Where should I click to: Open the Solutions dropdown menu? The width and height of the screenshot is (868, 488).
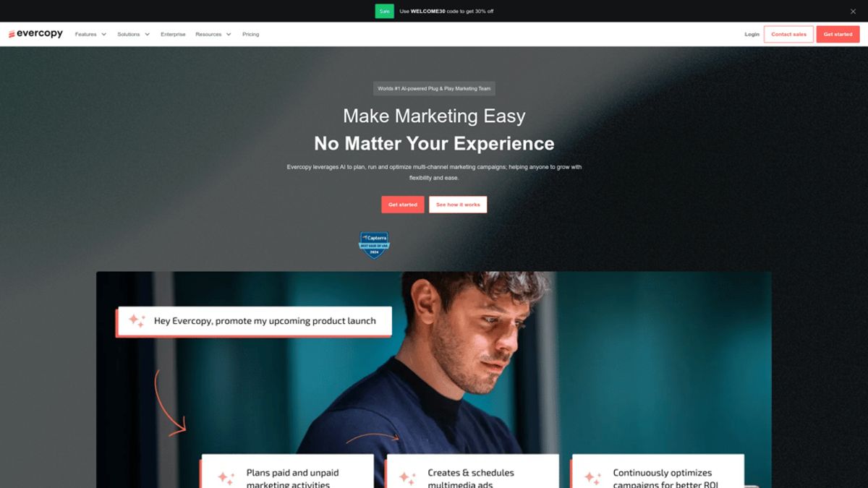click(134, 34)
